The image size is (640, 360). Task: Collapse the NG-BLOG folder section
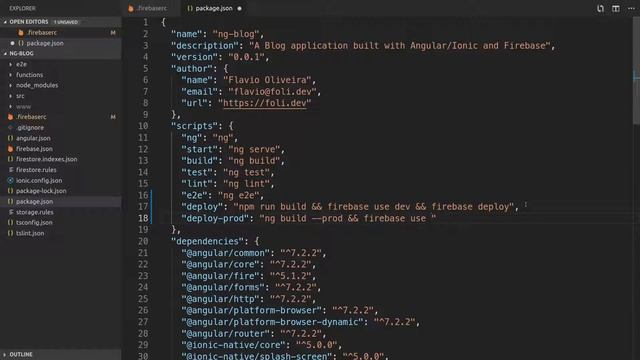click(21, 53)
